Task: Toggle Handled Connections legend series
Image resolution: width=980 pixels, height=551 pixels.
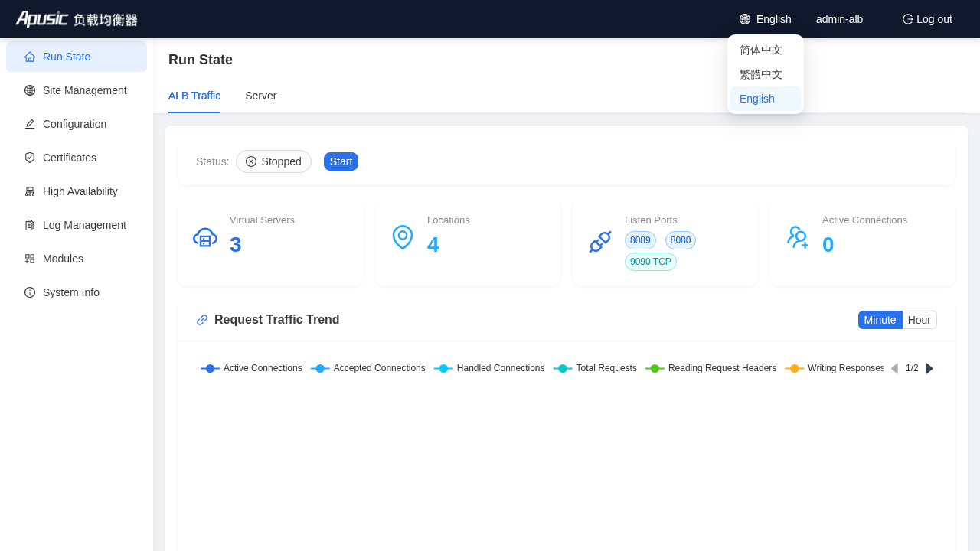Action: click(489, 368)
